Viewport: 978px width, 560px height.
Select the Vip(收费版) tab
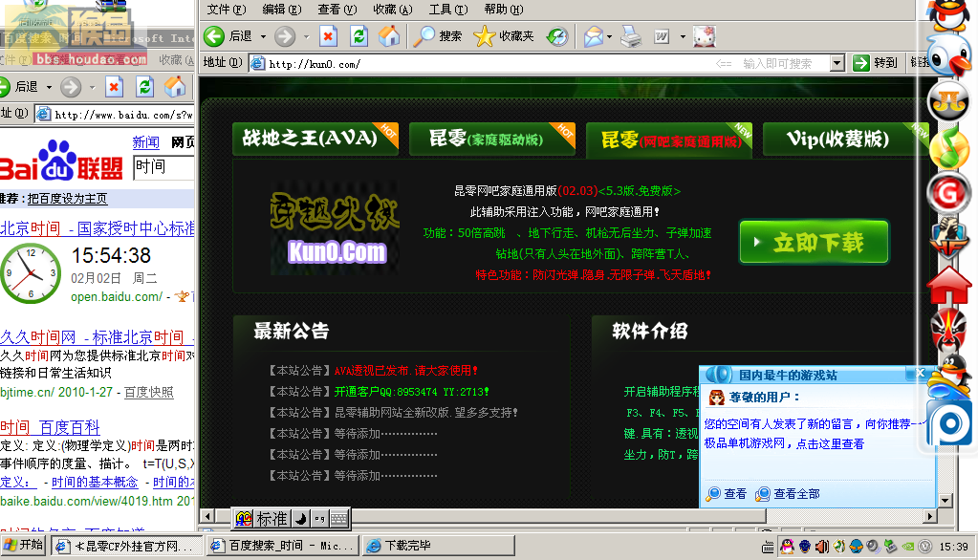coord(846,139)
